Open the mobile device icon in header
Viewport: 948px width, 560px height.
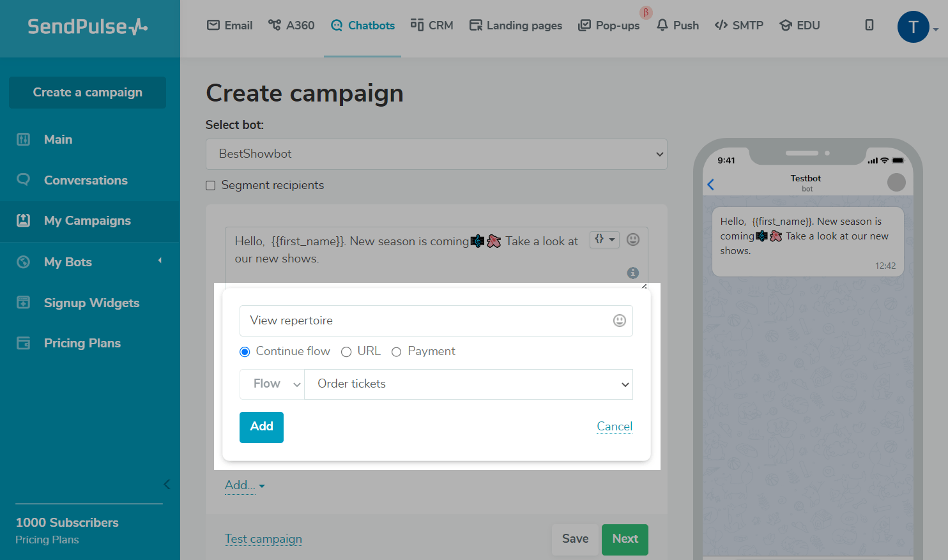click(869, 25)
